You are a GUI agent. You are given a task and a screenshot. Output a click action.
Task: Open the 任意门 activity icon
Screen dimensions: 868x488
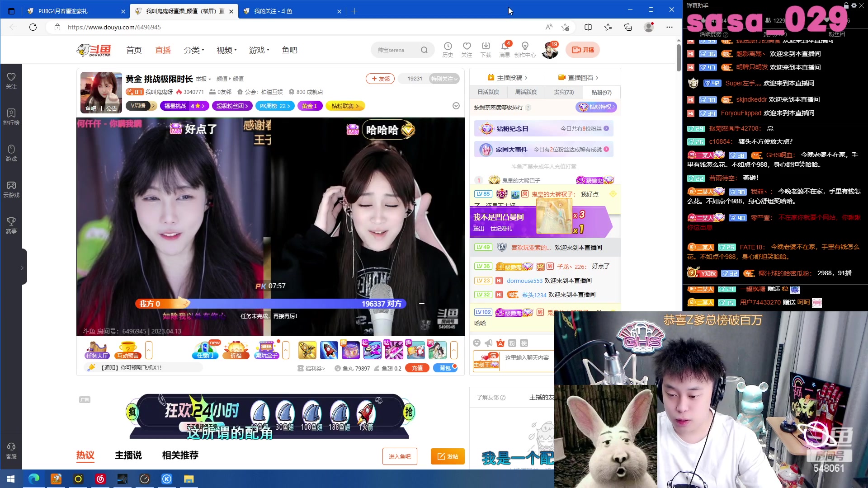coord(206,350)
